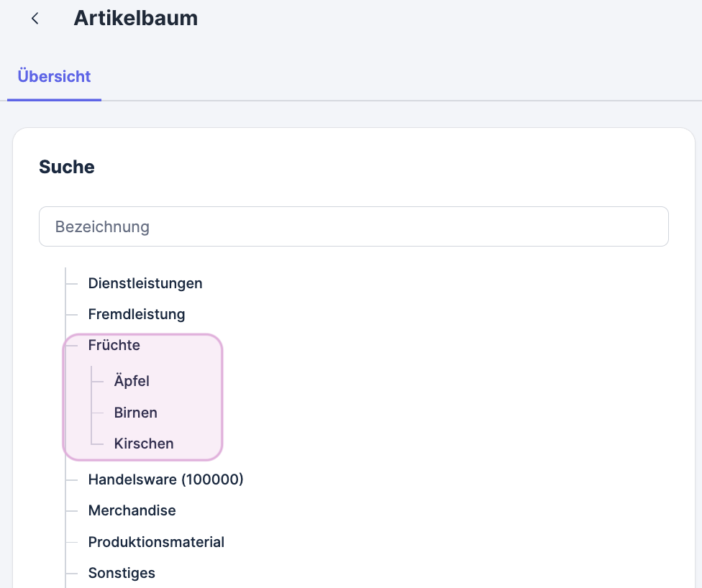Switch to the Übersicht tab

tap(54, 77)
